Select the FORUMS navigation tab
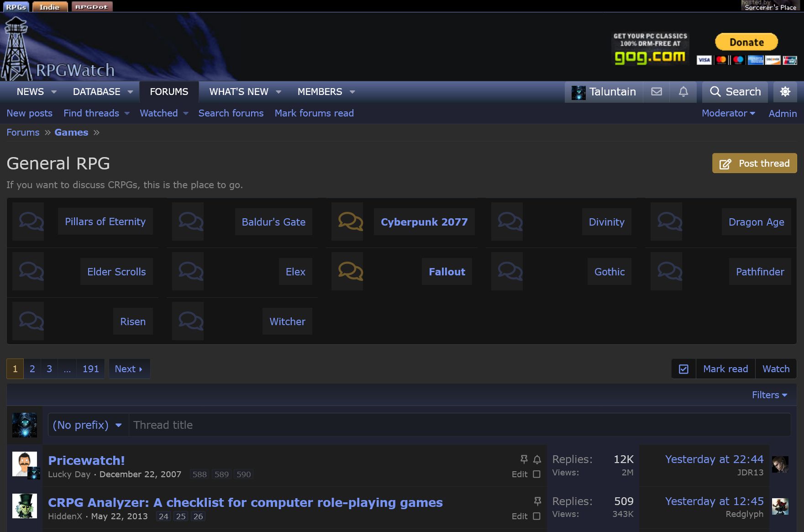This screenshot has height=532, width=804. [169, 92]
